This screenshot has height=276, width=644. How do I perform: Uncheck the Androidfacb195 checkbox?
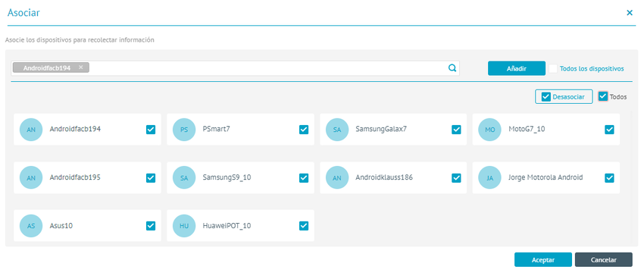(x=151, y=177)
